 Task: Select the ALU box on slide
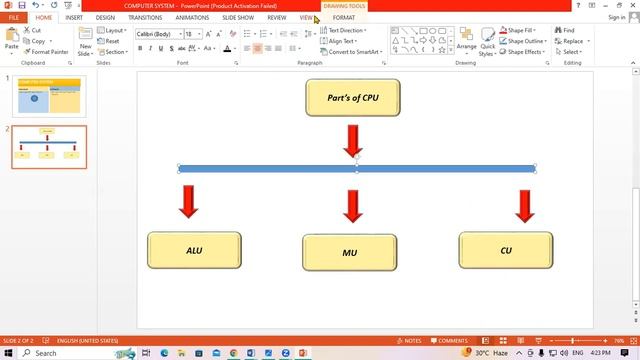[x=194, y=250]
